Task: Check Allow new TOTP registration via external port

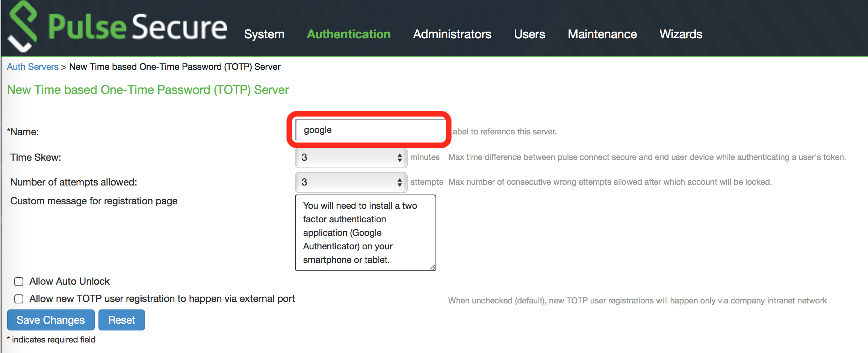Action: click(x=19, y=299)
